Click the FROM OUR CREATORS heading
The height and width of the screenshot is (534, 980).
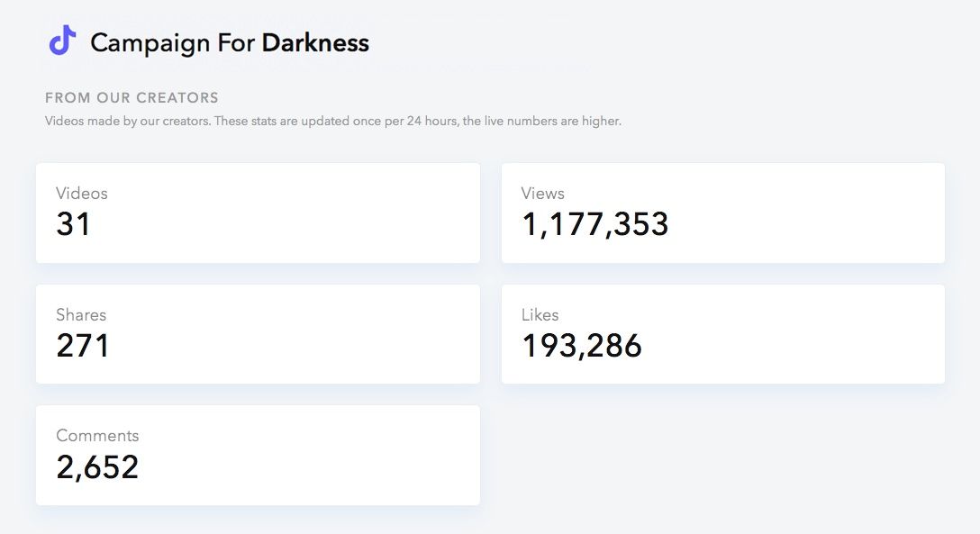[132, 97]
